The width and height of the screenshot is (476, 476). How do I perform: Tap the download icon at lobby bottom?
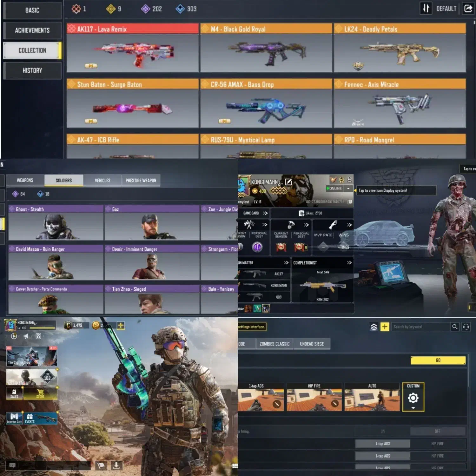[116, 465]
